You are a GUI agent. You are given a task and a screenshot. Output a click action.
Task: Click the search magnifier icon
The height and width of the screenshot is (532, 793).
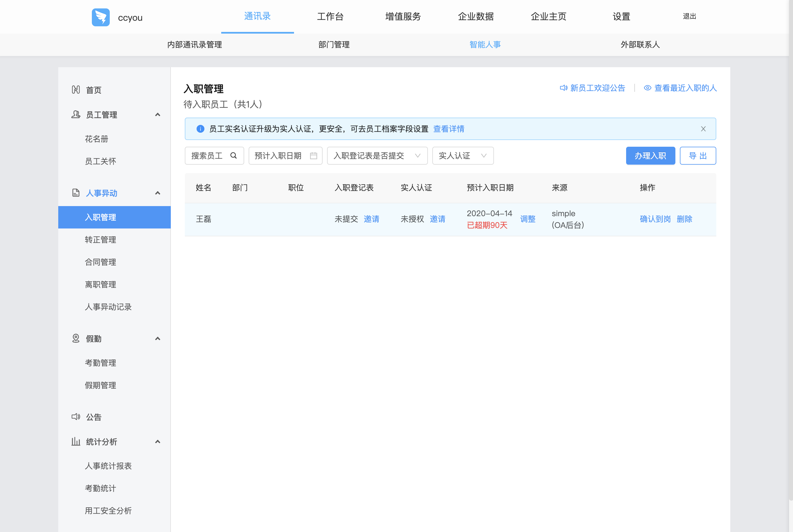[234, 155]
